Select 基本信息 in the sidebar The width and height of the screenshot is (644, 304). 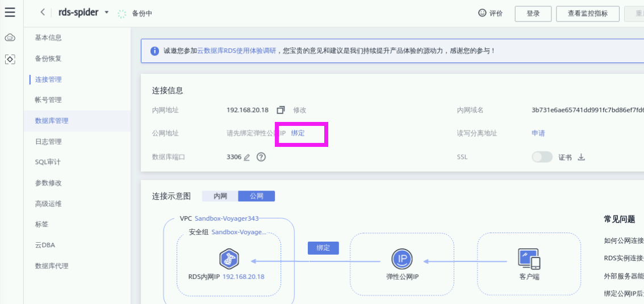48,38
